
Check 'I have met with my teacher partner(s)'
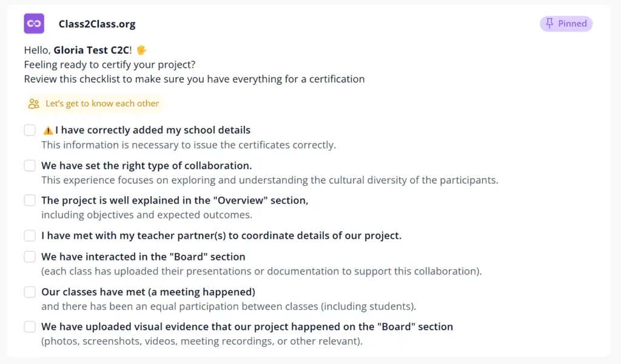click(x=30, y=236)
